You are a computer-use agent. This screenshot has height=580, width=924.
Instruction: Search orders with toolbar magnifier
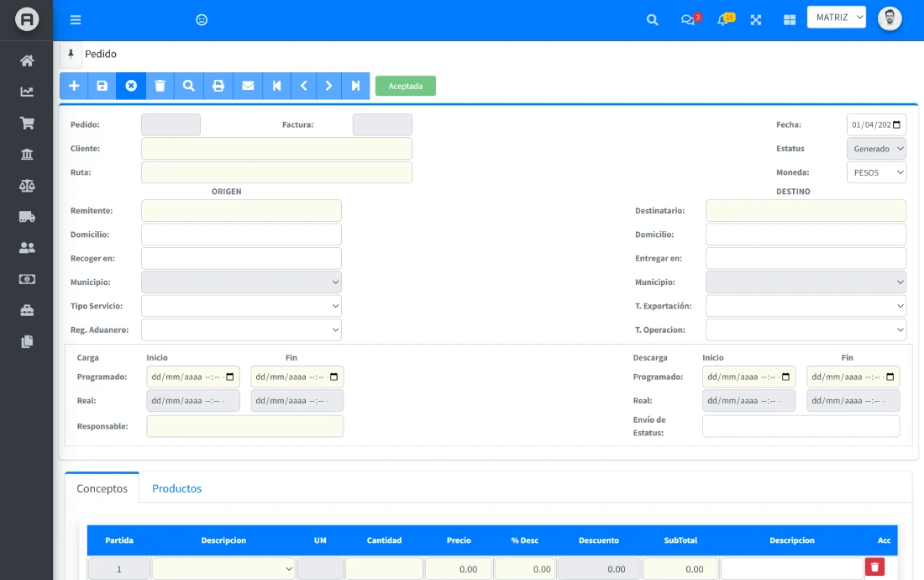coord(188,86)
